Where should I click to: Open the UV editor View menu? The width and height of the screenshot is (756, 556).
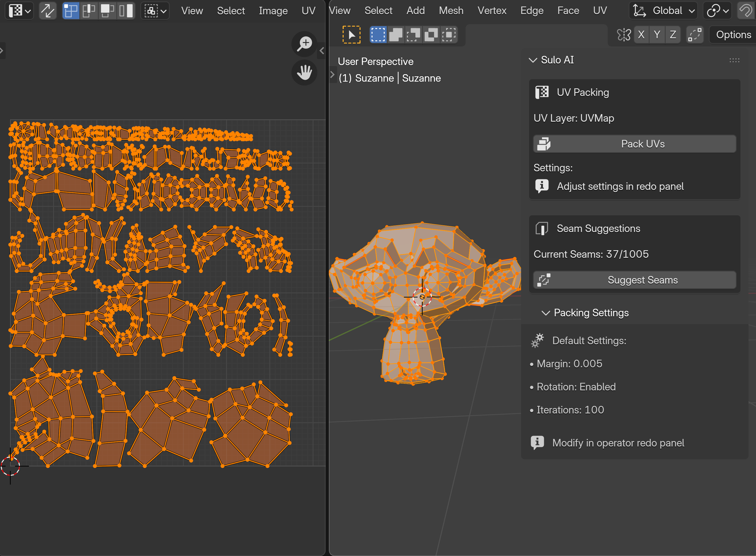[x=192, y=11]
